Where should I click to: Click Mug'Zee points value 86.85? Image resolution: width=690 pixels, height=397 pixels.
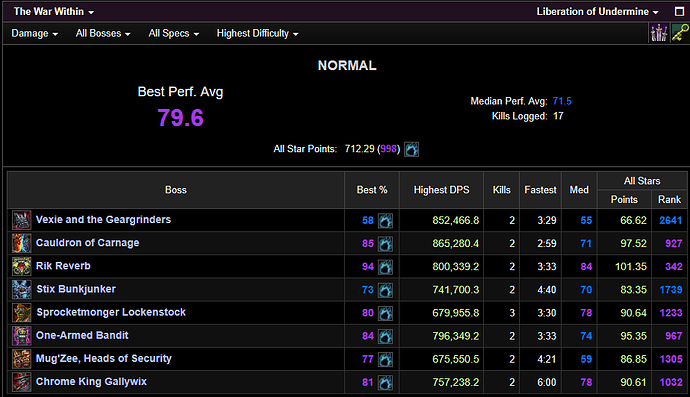tap(633, 360)
